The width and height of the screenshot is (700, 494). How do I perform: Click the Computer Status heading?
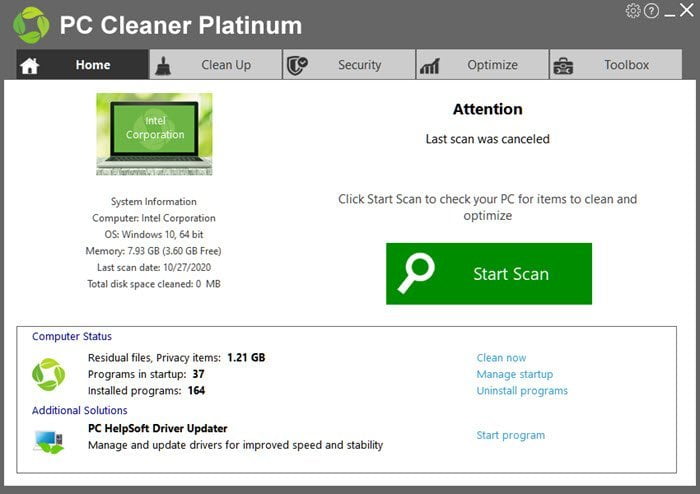click(x=72, y=336)
